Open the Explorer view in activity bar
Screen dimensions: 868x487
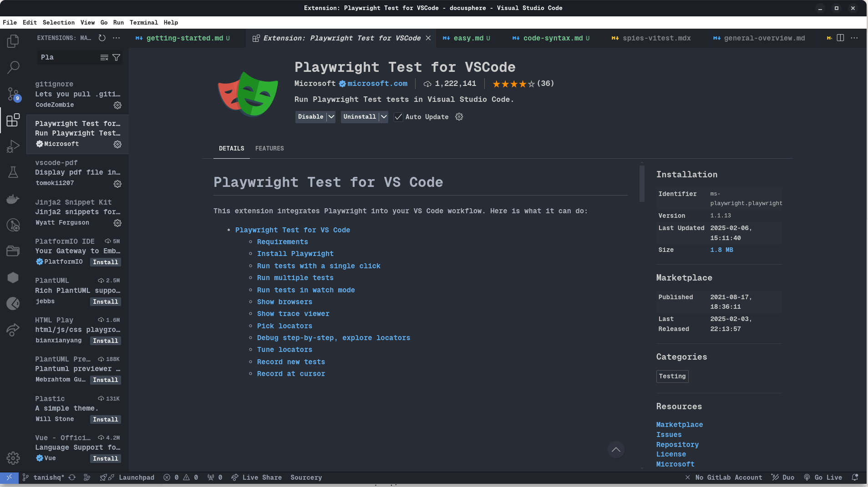[x=13, y=41]
